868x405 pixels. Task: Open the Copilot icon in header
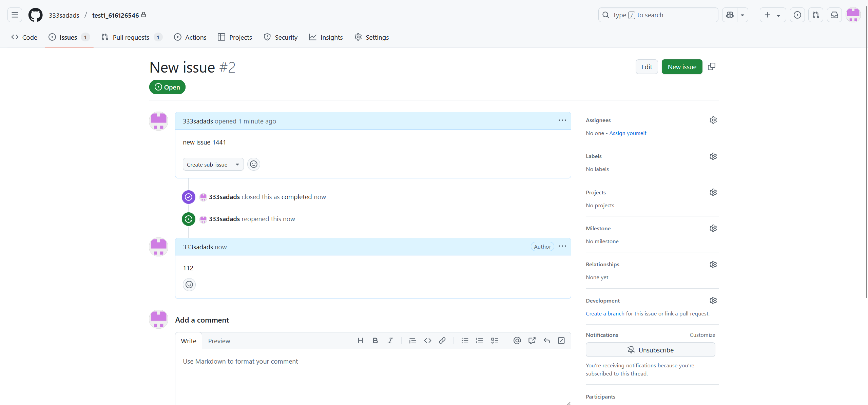[730, 15]
